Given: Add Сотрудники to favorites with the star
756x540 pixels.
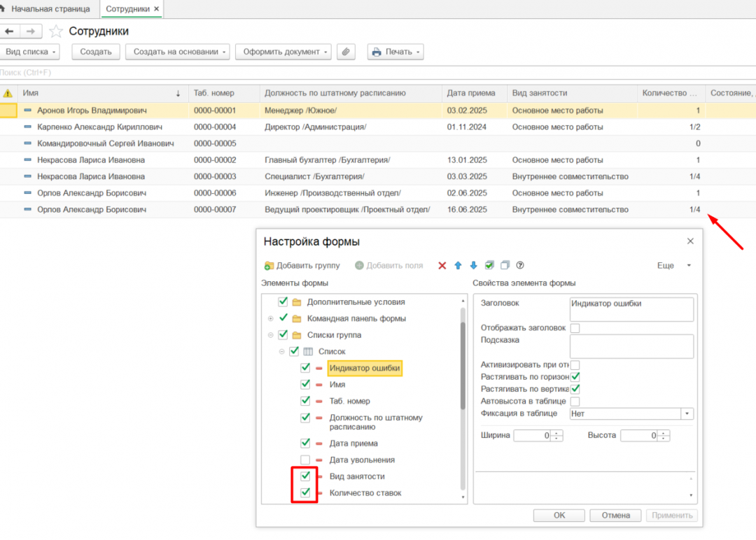Looking at the screenshot, I should [x=56, y=31].
